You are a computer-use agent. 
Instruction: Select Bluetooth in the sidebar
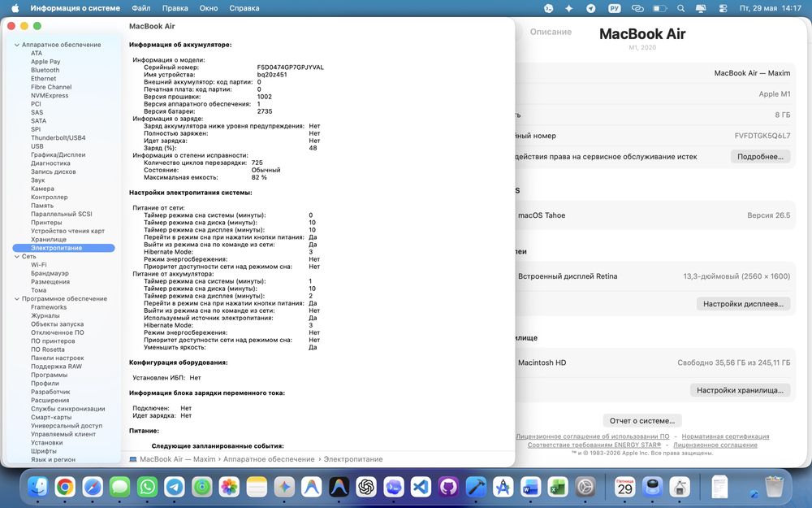45,70
